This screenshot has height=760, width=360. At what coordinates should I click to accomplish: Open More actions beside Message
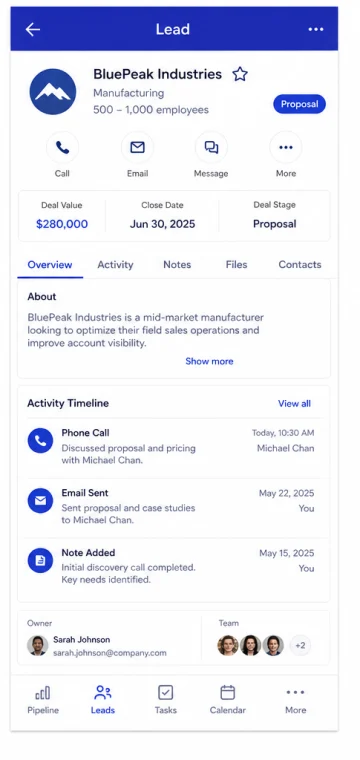(x=286, y=147)
